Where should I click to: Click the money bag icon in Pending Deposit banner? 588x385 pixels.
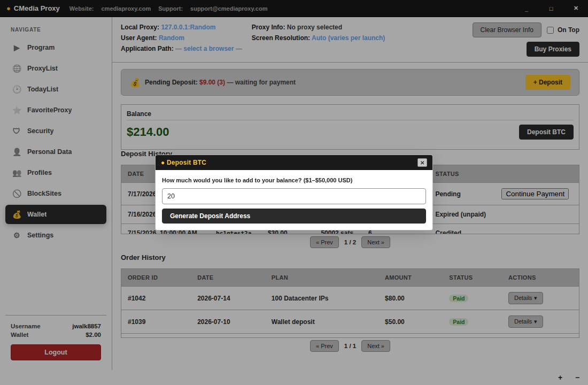pos(135,82)
